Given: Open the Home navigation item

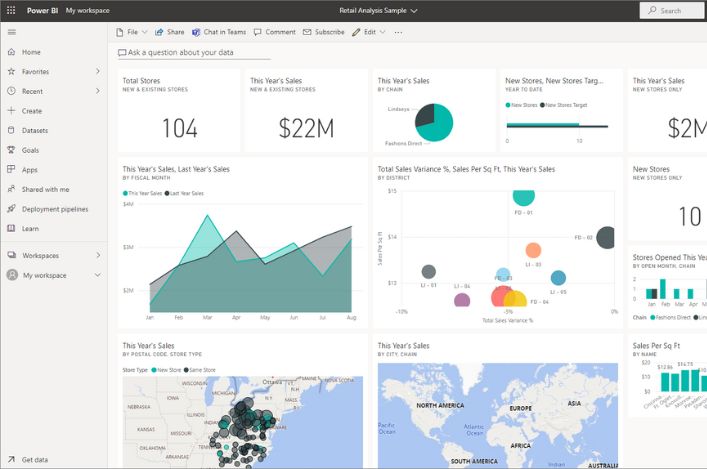Looking at the screenshot, I should (54, 52).
